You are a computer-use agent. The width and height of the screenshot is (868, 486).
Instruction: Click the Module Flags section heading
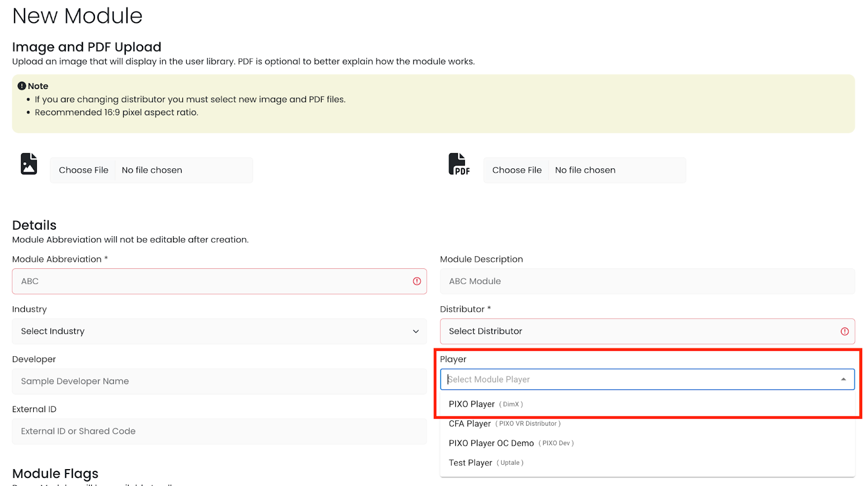55,474
